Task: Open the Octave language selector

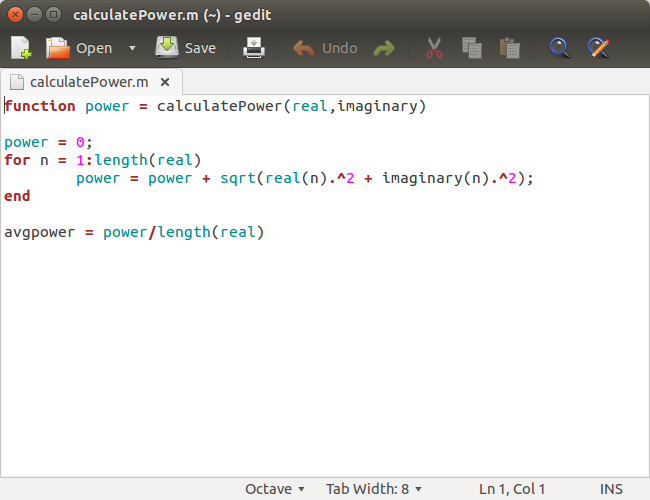Action: (x=275, y=489)
